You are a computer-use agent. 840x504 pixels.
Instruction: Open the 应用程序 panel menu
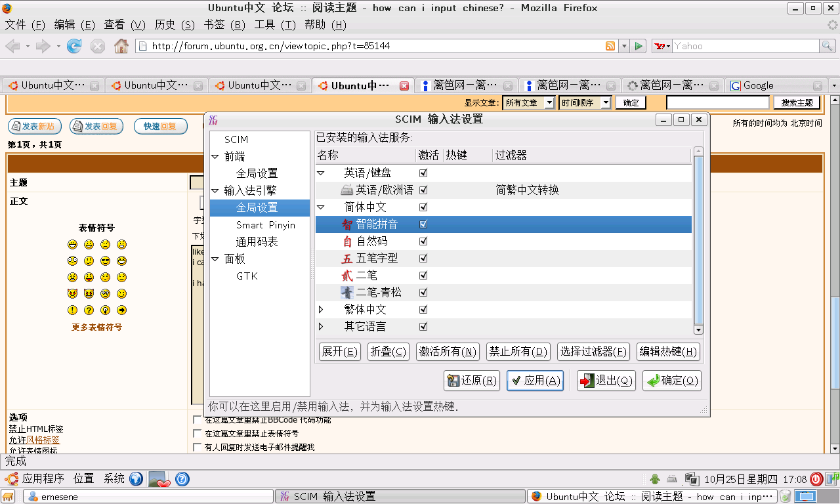35,479
